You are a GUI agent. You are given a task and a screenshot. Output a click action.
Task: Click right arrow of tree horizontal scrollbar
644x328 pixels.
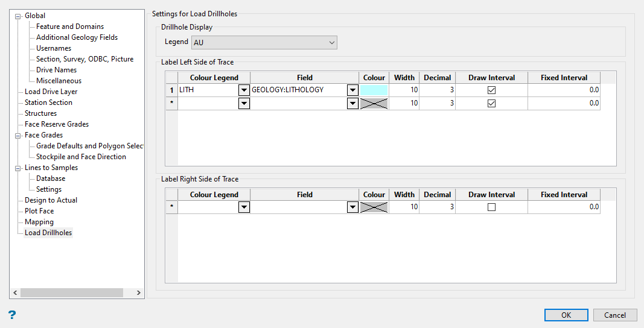138,292
